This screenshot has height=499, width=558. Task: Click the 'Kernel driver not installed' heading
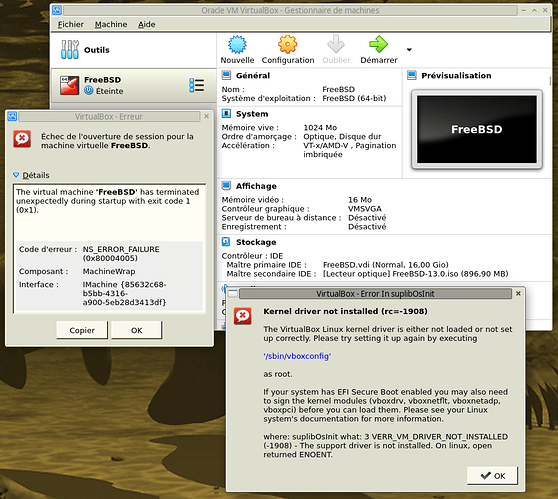click(345, 311)
